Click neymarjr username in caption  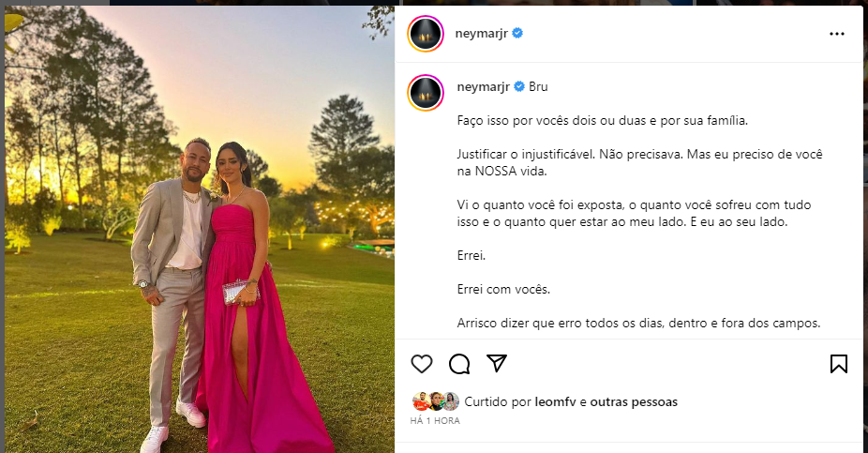[x=484, y=86]
